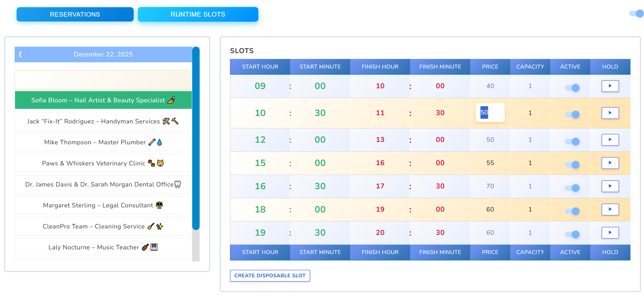Click the CREATE DISPOSABLE SLOT button
The image size is (644, 297).
click(270, 276)
